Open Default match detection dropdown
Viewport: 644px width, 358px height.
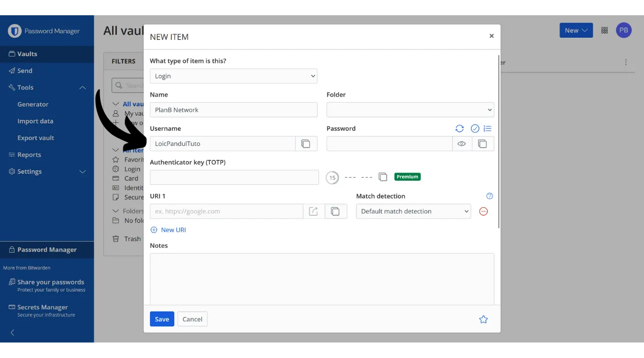point(413,211)
